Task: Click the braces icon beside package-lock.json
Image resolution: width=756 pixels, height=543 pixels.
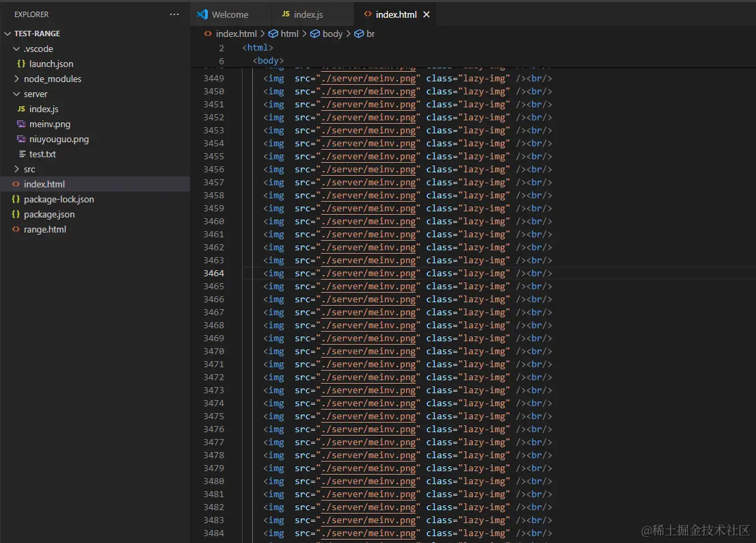Action: pos(16,199)
